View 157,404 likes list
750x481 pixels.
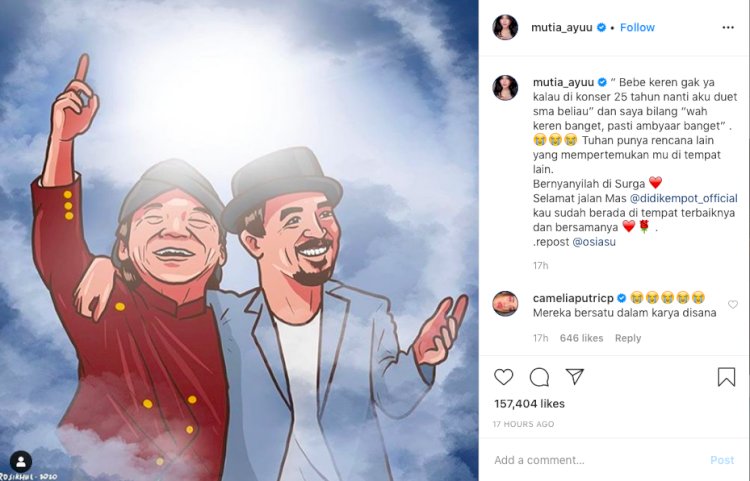[x=529, y=404]
